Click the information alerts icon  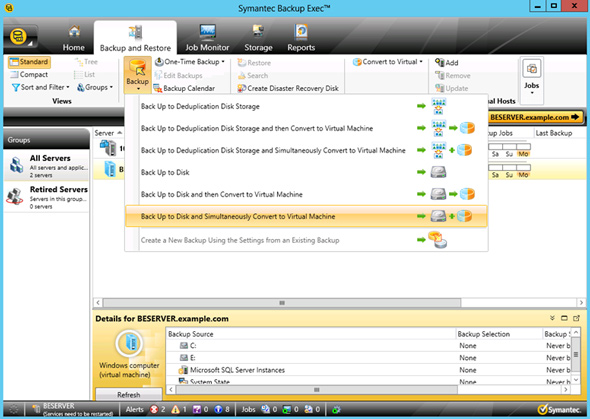coord(218,410)
